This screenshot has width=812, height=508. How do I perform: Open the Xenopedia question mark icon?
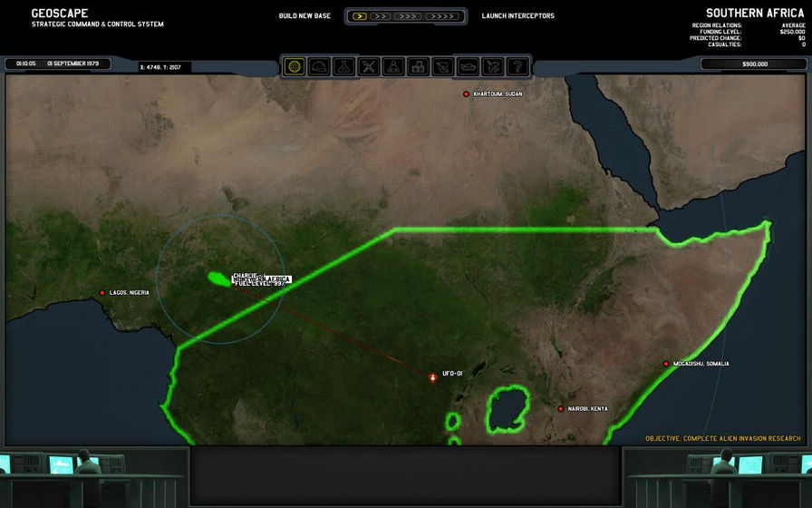[x=517, y=67]
